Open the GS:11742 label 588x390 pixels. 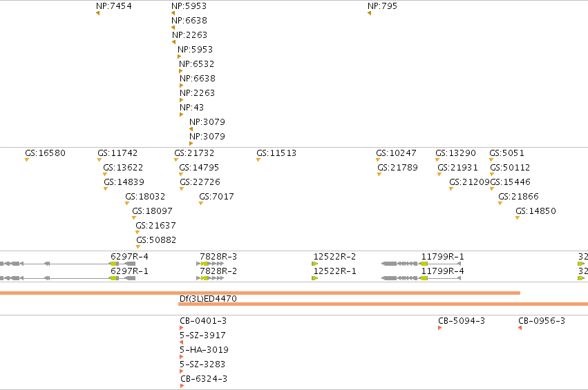(117, 153)
